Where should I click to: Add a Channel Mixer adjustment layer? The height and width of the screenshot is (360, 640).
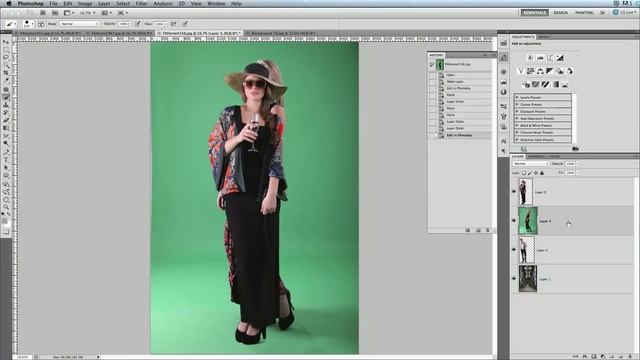click(569, 71)
